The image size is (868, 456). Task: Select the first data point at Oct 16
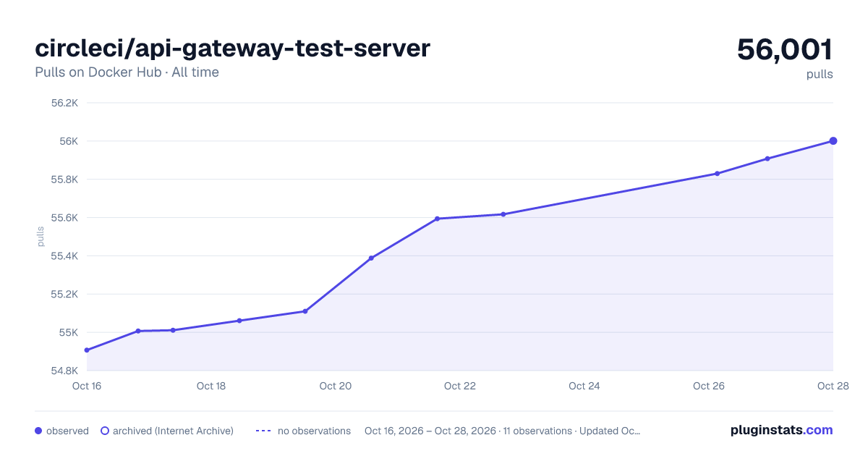click(x=87, y=350)
